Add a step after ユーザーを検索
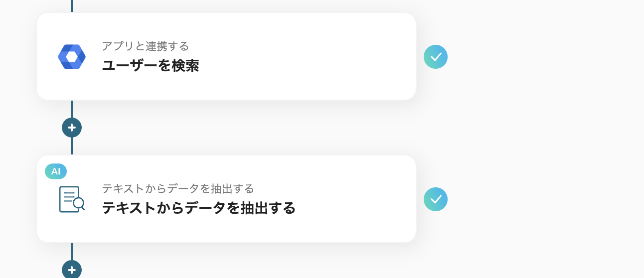This screenshot has height=278, width=644. pos(72,128)
